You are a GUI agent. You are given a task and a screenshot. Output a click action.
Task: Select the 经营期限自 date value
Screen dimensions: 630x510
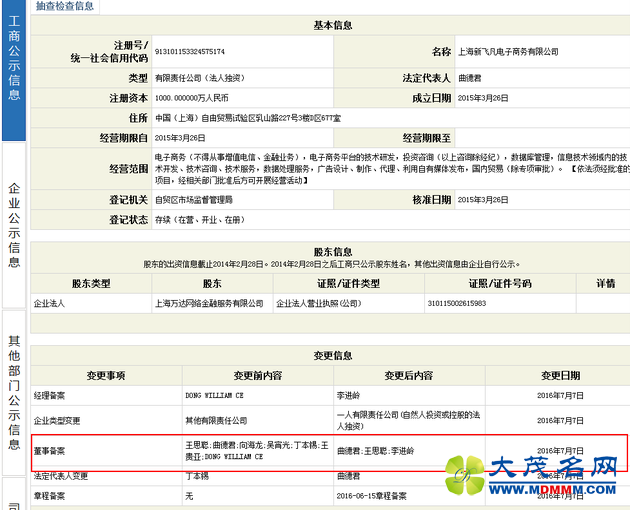point(180,138)
